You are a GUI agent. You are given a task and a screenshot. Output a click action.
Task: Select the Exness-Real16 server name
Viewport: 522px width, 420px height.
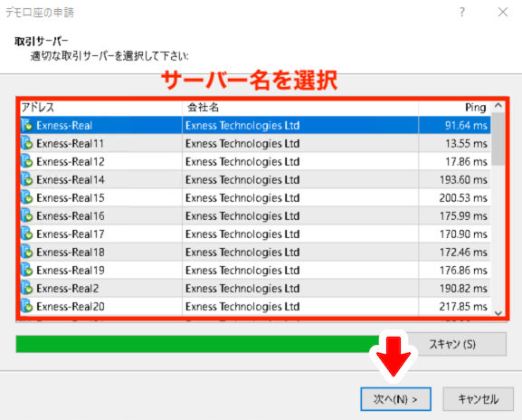click(71, 215)
